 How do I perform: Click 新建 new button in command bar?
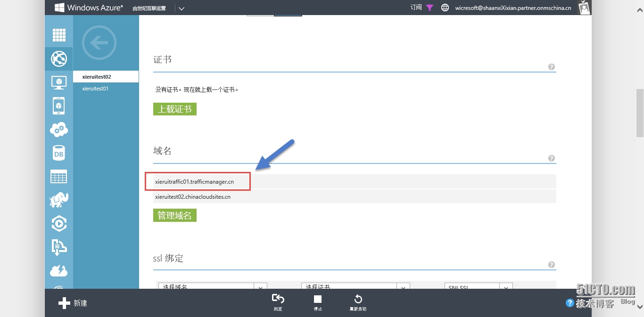click(73, 303)
